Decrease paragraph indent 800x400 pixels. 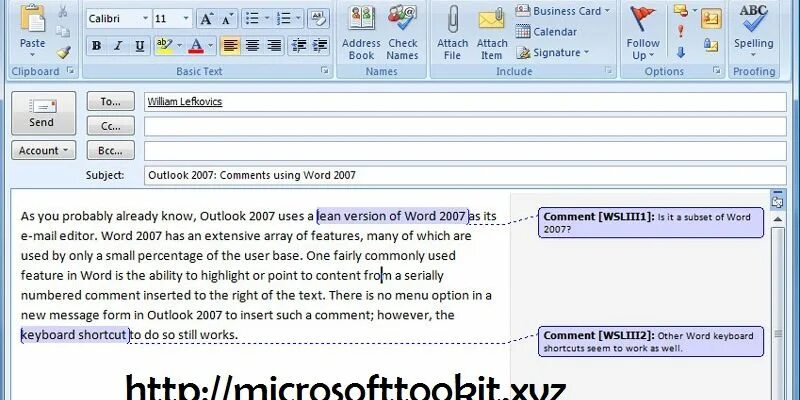coord(298,46)
